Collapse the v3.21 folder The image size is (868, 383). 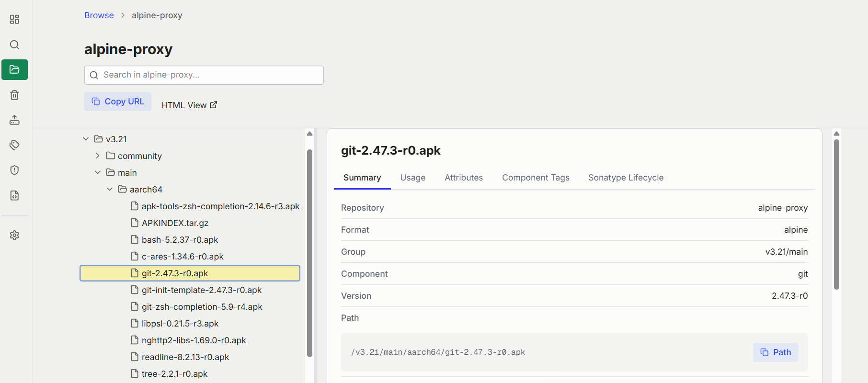tap(86, 139)
